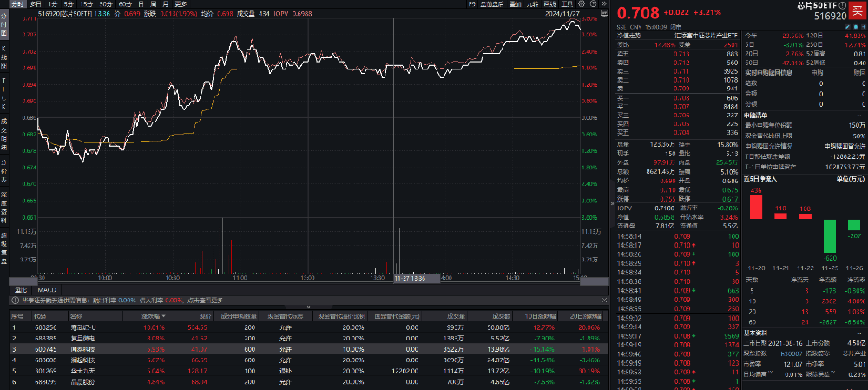Viewport: 868px width, 390px height.
Task: Click the 12202.00 fixed cash amount cell
Action: pyautogui.click(x=407, y=371)
